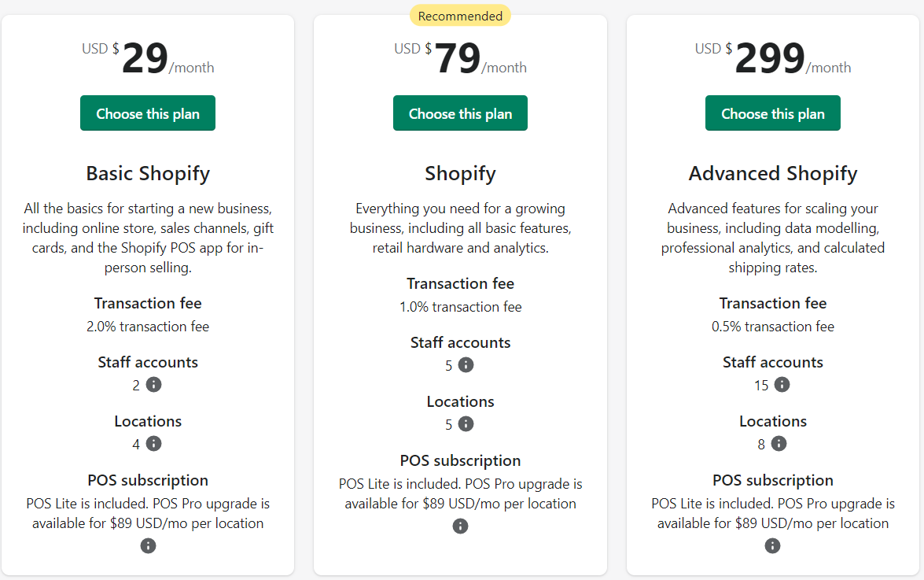Click Locations info icon on Advanced Shopify
The height and width of the screenshot is (580, 924).
(779, 444)
